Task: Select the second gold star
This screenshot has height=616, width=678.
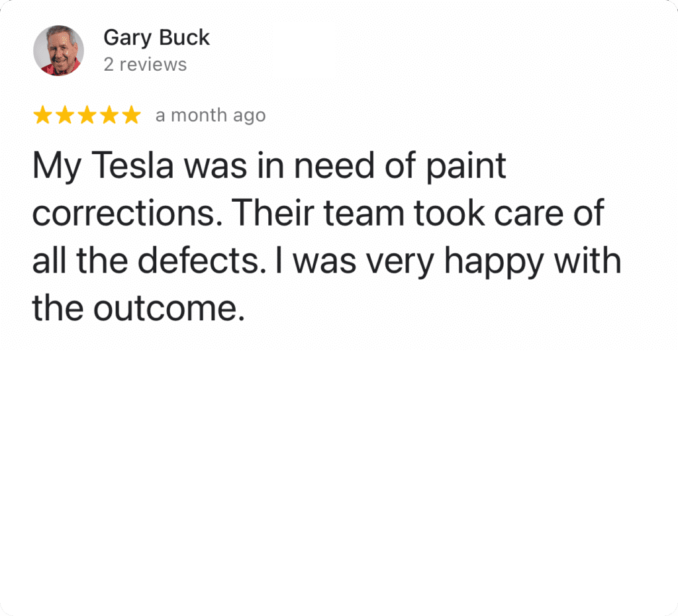Action: [x=65, y=115]
